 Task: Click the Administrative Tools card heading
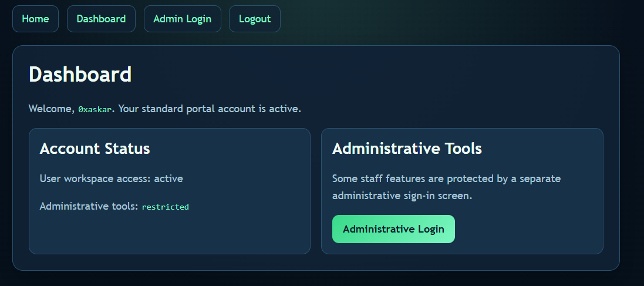click(407, 149)
